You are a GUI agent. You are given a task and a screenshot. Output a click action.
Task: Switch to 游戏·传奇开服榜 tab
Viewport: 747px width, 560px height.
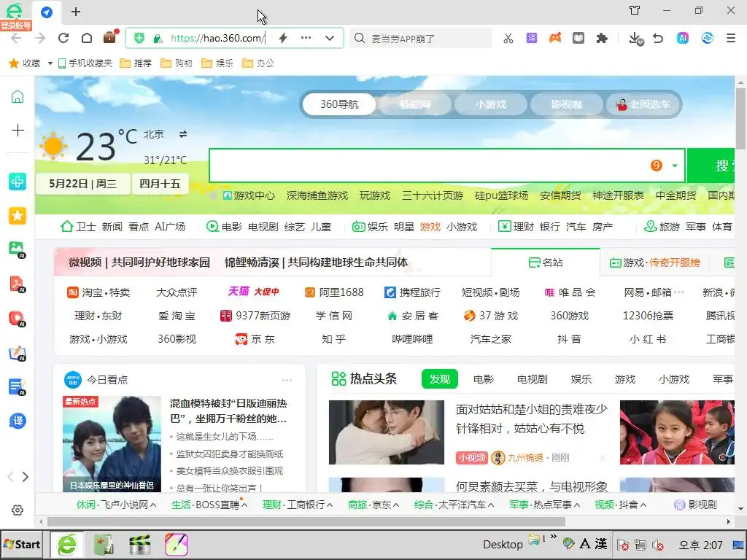[655, 262]
